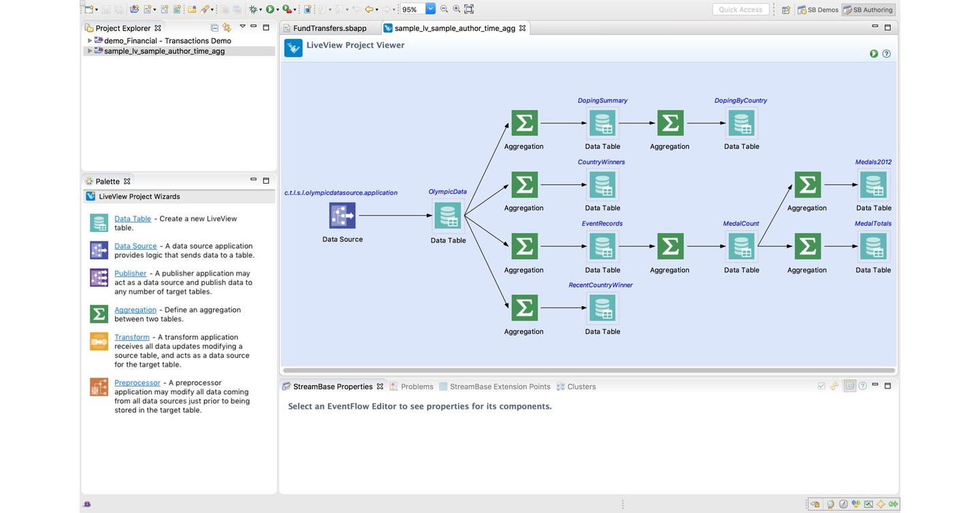Open the Clusters tab
This screenshot has height=513, width=980.
(x=576, y=386)
